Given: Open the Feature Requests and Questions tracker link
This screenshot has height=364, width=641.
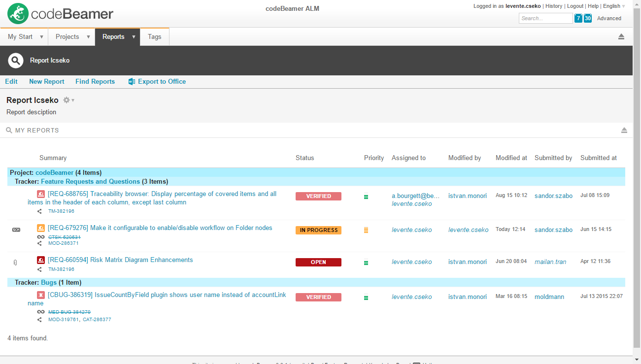Looking at the screenshot, I should pyautogui.click(x=91, y=181).
